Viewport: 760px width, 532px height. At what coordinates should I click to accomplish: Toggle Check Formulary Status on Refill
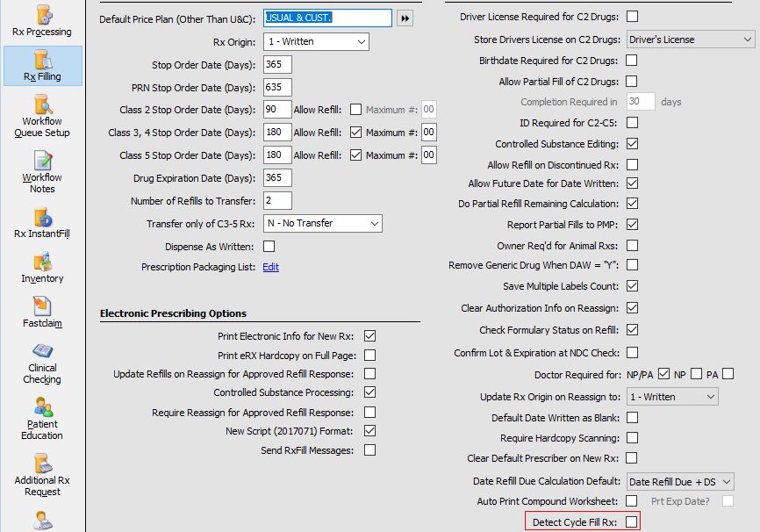coord(632,330)
